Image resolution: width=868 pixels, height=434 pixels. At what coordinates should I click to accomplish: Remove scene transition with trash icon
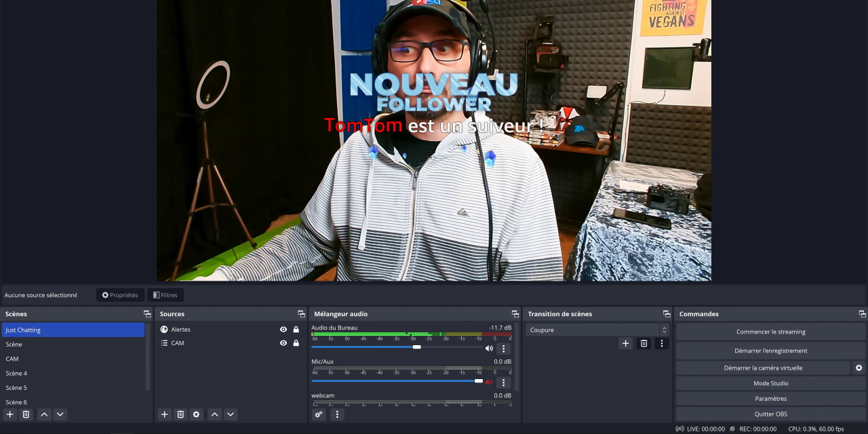[x=644, y=344]
